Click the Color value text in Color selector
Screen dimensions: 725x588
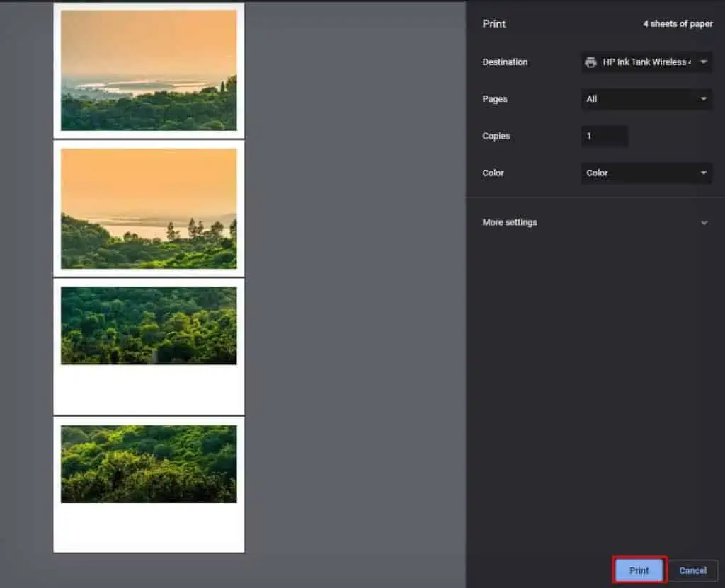click(598, 173)
